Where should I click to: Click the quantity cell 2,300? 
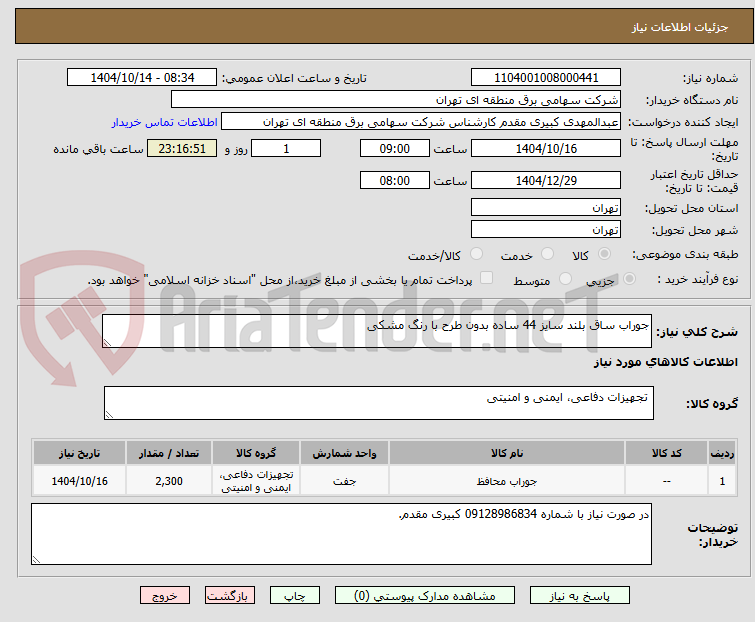pyautogui.click(x=169, y=480)
